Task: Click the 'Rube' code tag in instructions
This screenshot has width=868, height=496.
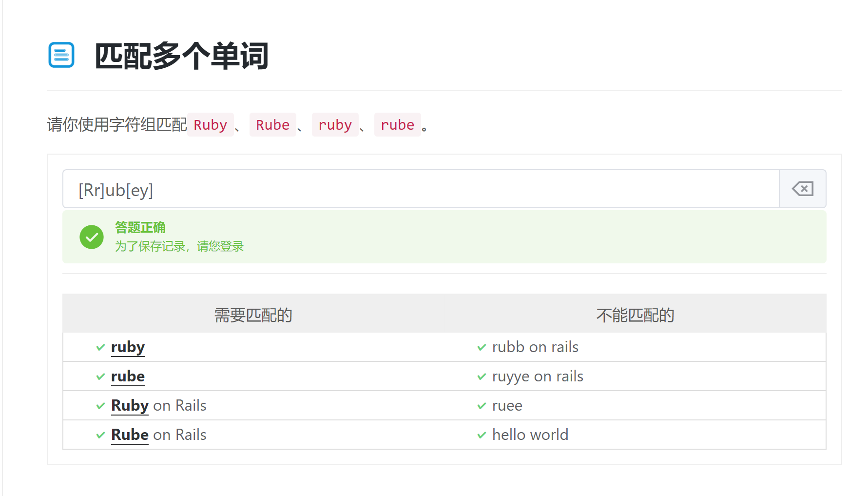Action: click(272, 125)
